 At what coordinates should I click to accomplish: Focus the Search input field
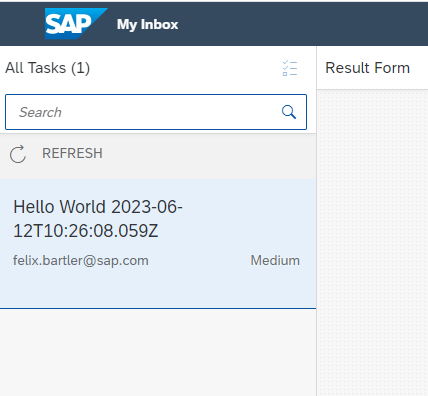(x=156, y=112)
